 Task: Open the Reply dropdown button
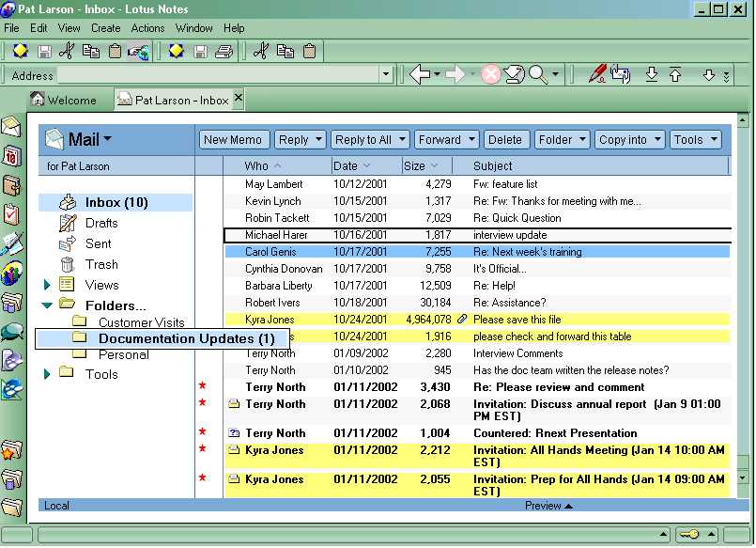300,140
